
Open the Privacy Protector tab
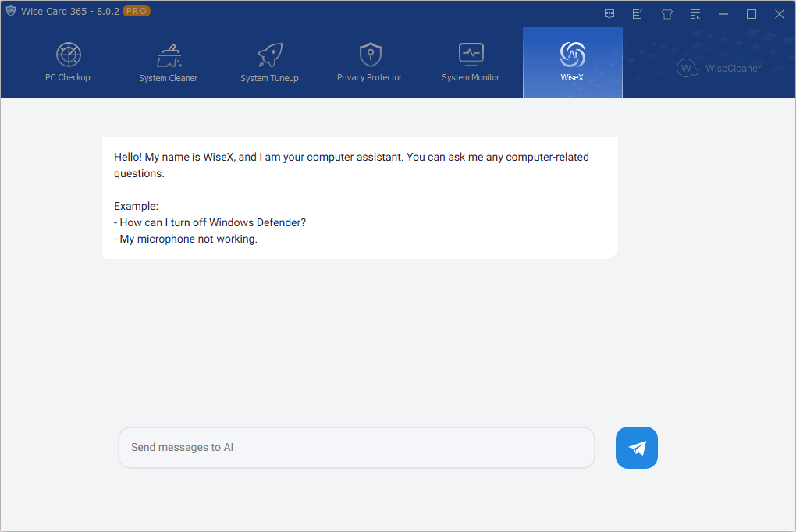click(370, 62)
